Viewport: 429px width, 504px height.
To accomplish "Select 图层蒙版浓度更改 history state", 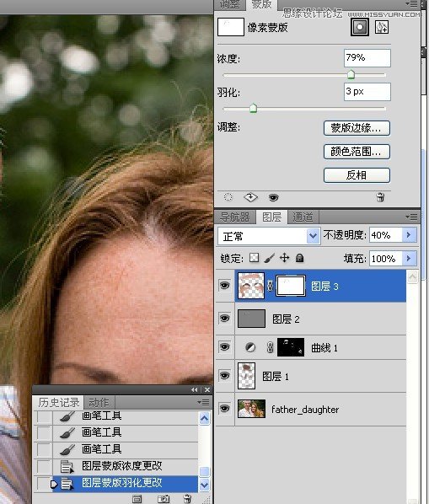I will 125,466.
